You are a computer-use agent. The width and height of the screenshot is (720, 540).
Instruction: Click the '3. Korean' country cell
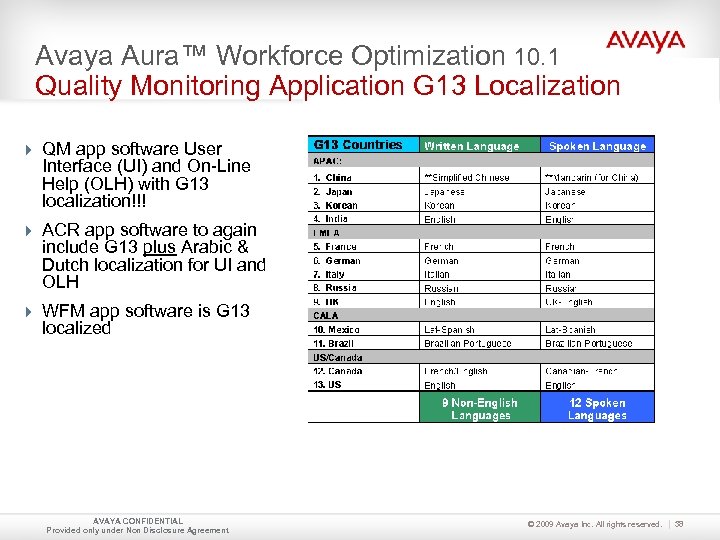(363, 205)
